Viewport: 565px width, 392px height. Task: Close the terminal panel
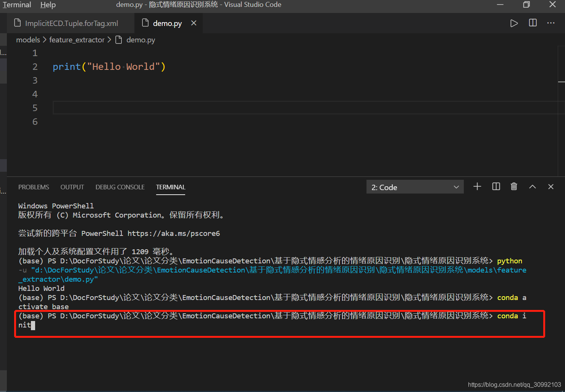[551, 186]
